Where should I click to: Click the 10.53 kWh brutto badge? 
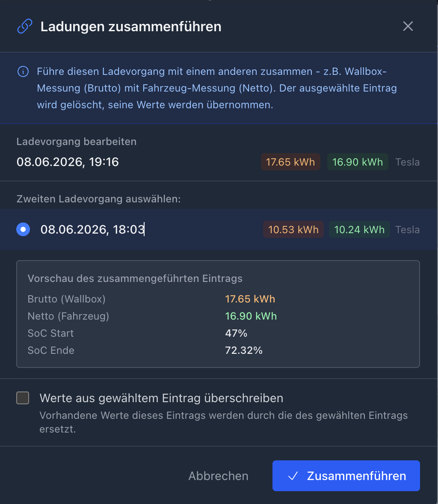click(x=293, y=229)
